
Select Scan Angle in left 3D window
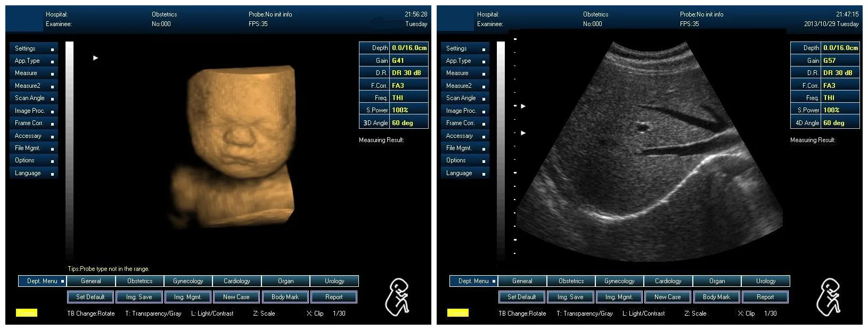[x=34, y=98]
